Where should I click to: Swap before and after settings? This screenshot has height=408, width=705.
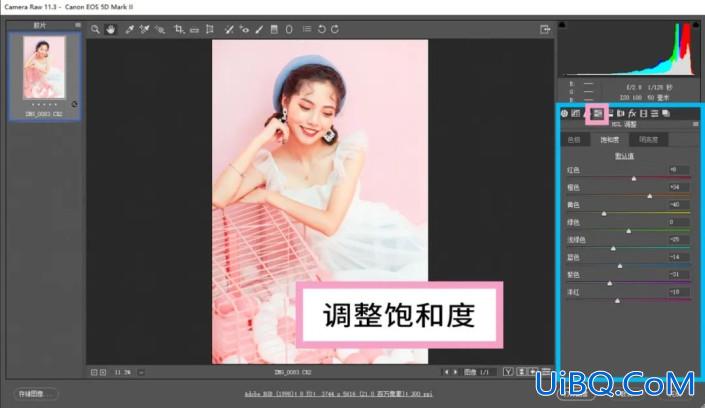tap(522, 372)
